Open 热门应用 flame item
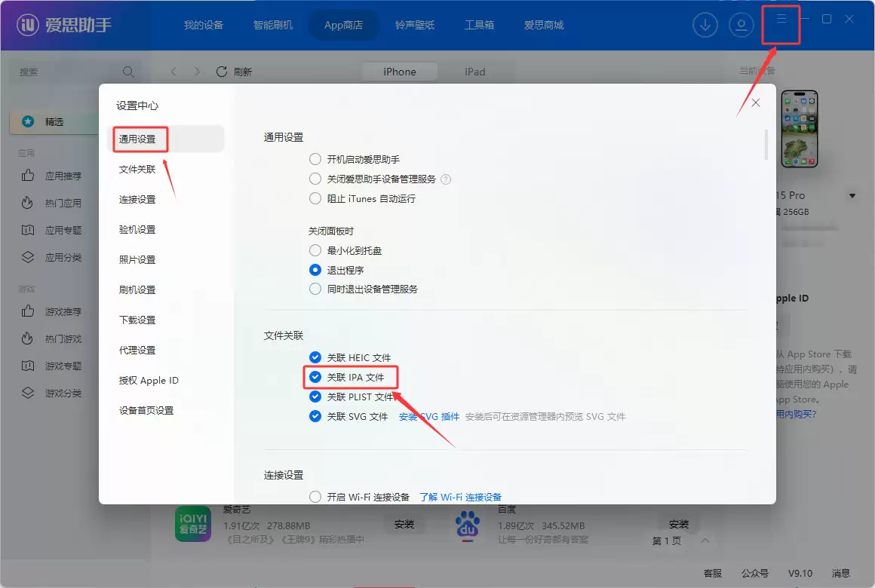Screen dimensions: 875x588 pos(51,203)
